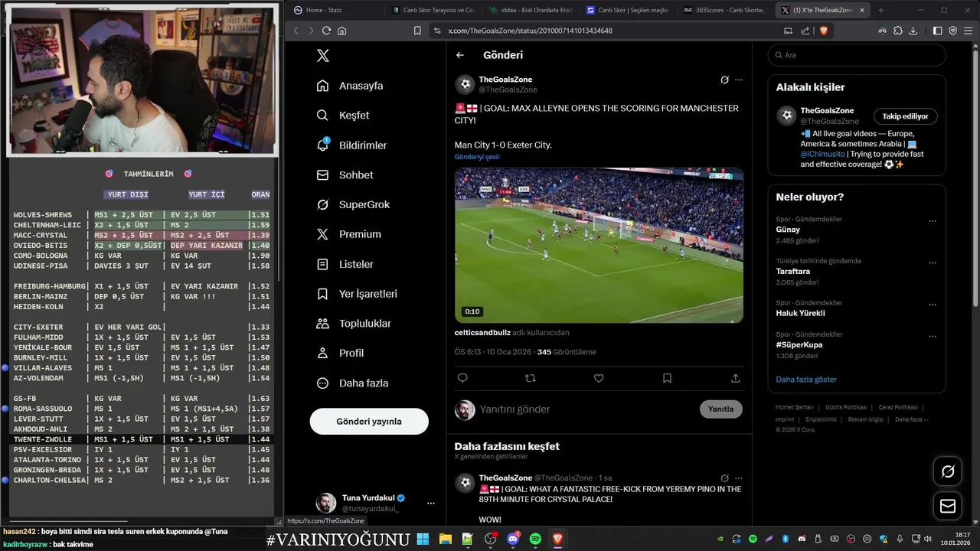Click Takip ediliyor button
980x551 pixels.
coord(905,116)
